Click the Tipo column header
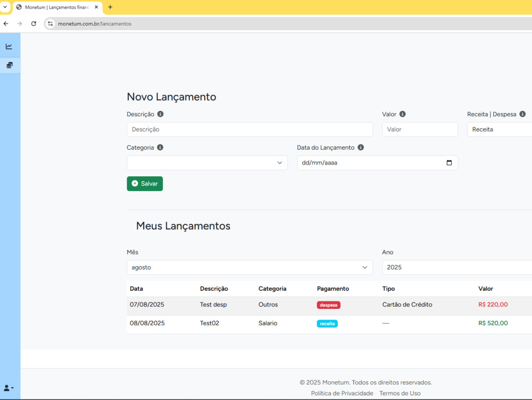The image size is (532, 400). pos(388,289)
